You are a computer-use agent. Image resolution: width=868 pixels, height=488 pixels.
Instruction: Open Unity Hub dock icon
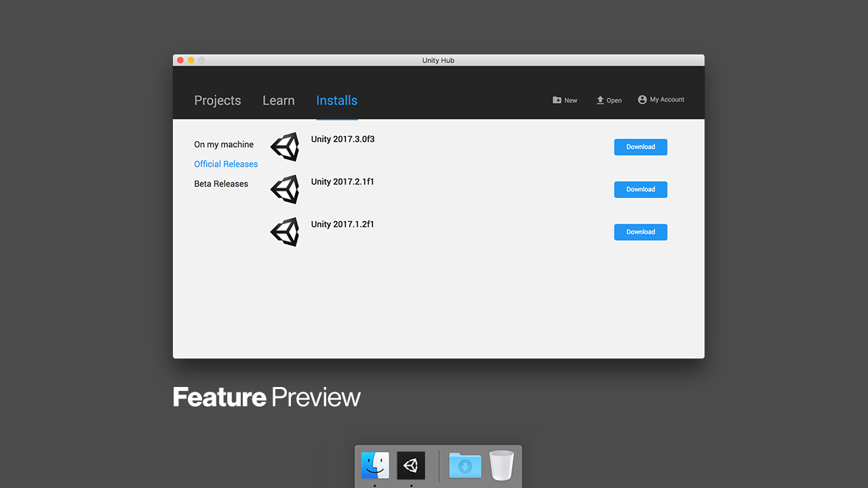coord(411,466)
